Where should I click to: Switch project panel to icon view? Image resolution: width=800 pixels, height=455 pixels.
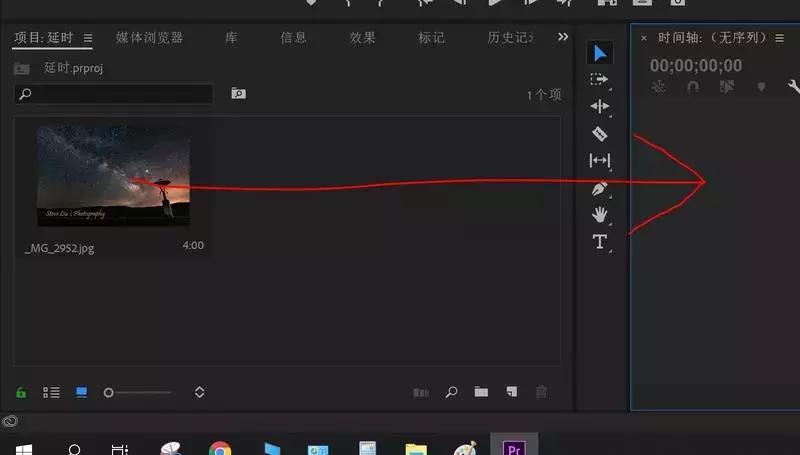(81, 392)
